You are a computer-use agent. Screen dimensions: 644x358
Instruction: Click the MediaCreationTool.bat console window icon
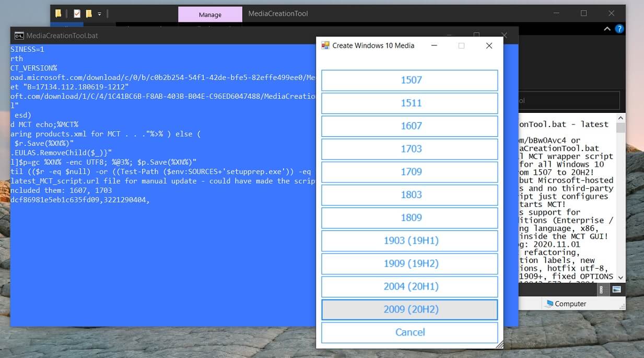tap(19, 36)
